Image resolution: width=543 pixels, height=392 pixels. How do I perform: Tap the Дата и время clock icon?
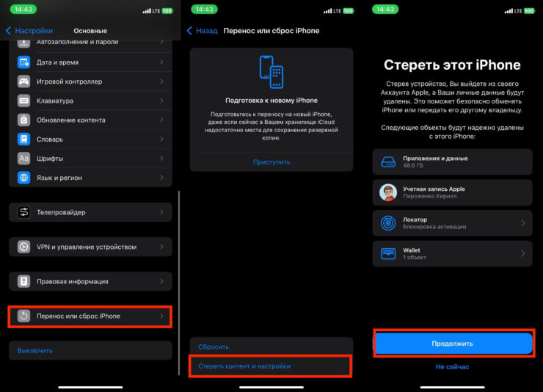pyautogui.click(x=23, y=62)
